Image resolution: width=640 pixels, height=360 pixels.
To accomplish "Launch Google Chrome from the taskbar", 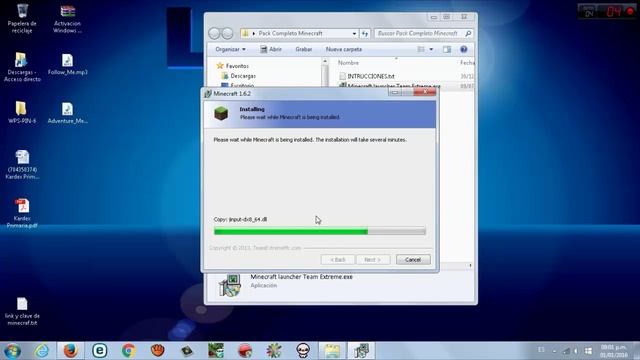I will pyautogui.click(x=129, y=351).
